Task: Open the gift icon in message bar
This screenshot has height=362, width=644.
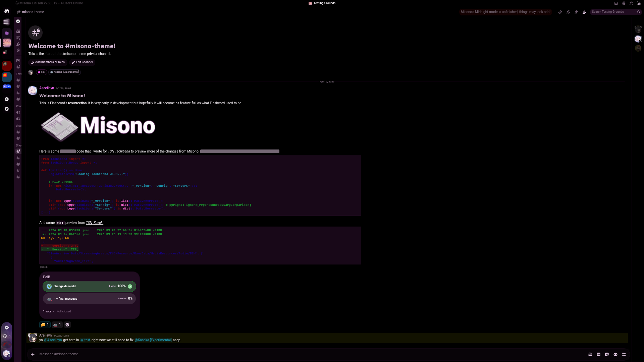Action: coord(590,355)
